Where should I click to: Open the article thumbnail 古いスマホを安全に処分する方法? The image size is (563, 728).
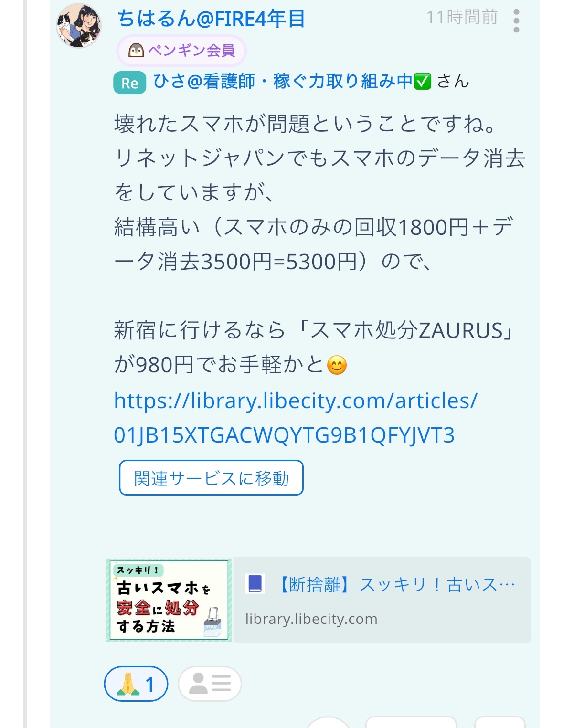(x=169, y=600)
